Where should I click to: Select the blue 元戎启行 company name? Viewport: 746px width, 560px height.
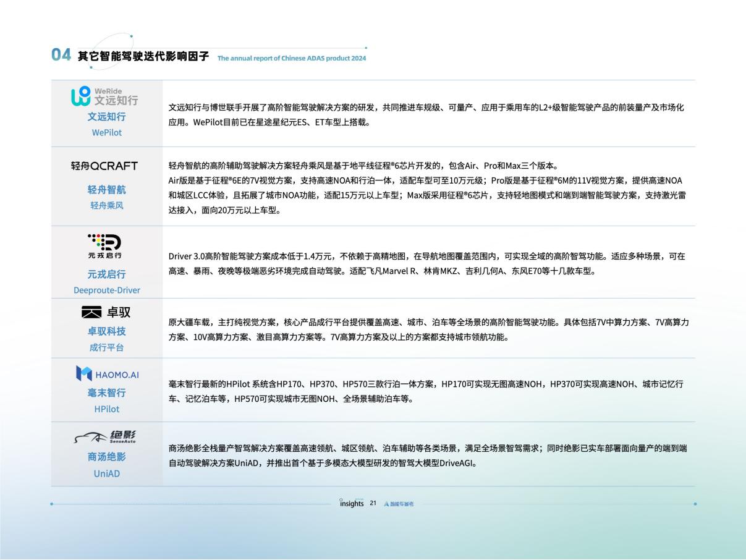[106, 274]
